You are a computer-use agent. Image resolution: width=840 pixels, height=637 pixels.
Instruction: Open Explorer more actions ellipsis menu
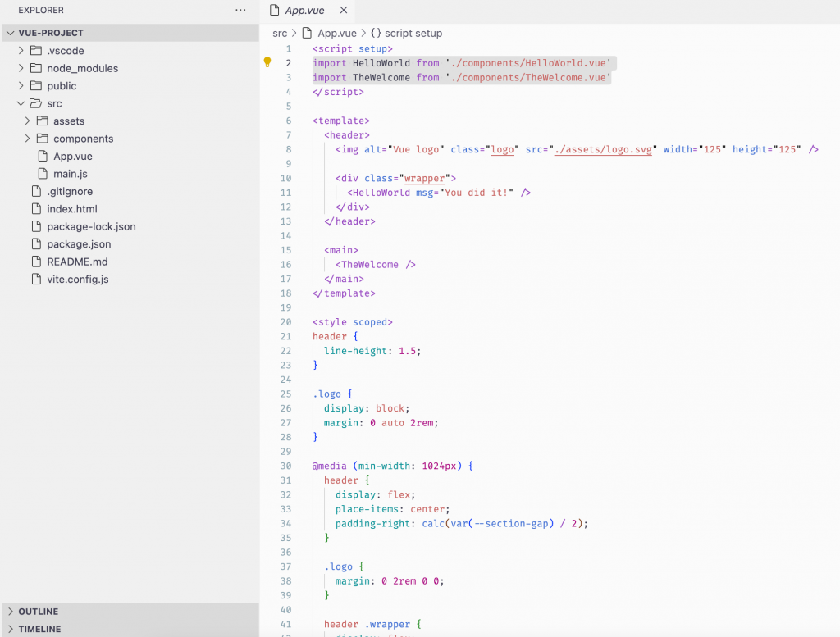[x=240, y=10]
